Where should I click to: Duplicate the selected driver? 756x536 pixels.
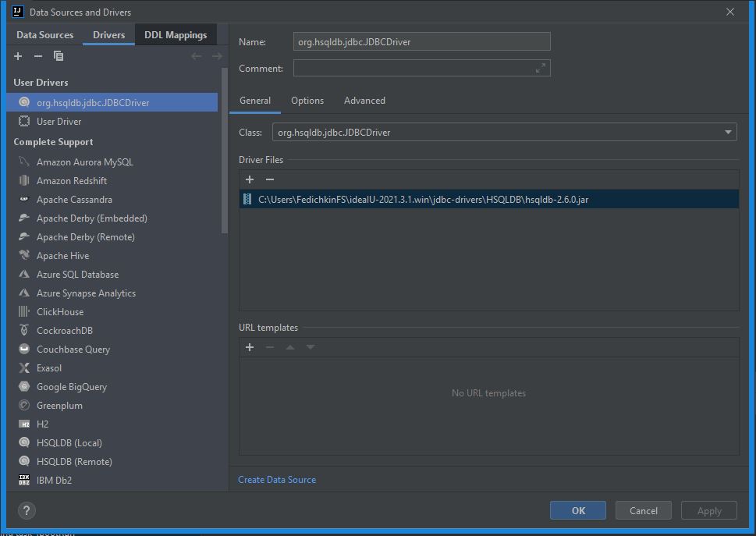(59, 56)
